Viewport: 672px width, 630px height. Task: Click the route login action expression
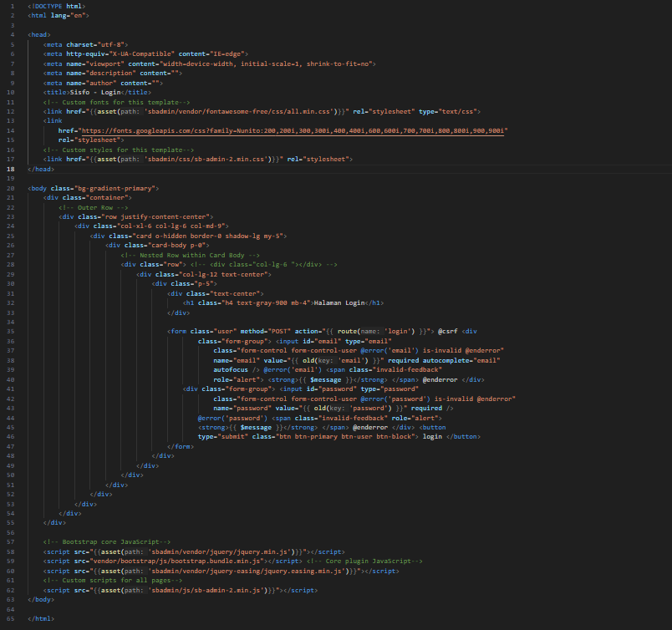point(381,330)
